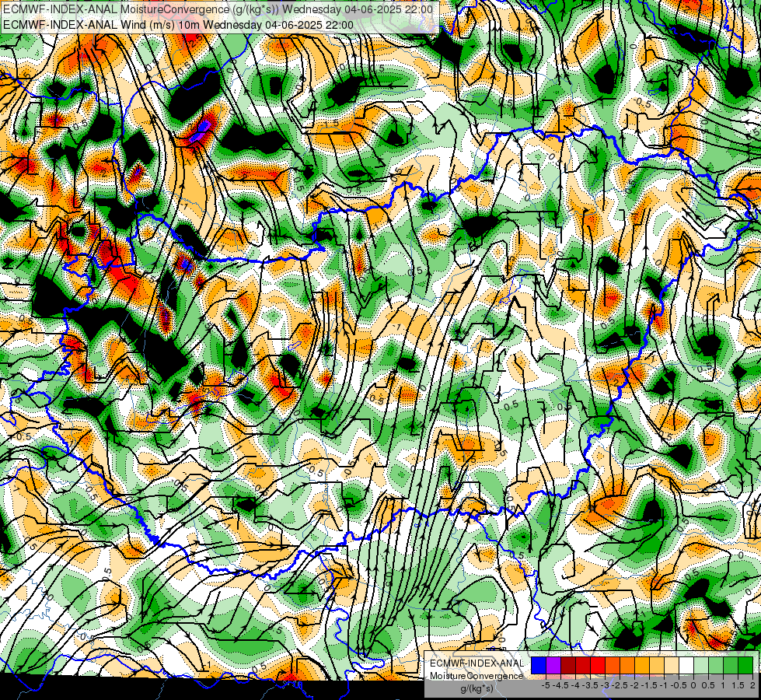Click the Wind (m/s) 10m title line
761x700 pixels.
(178, 25)
